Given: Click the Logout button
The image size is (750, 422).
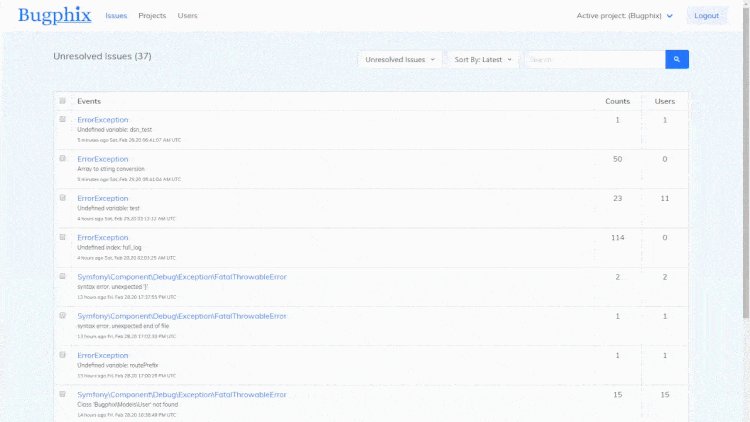Looking at the screenshot, I should tap(706, 16).
